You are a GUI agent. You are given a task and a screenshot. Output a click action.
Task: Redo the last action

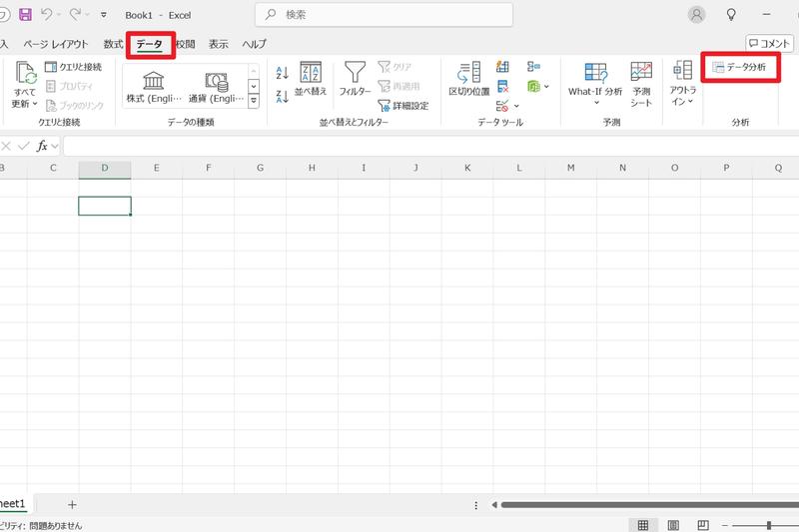[75, 14]
